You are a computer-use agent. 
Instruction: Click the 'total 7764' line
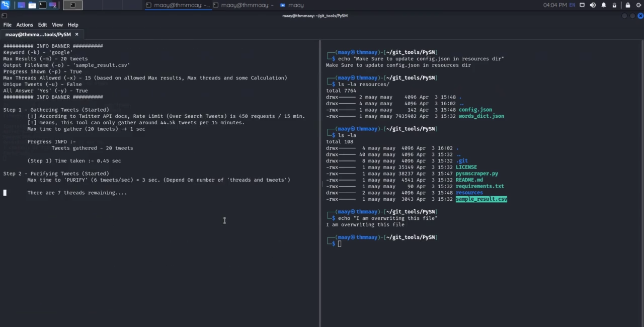tap(341, 91)
